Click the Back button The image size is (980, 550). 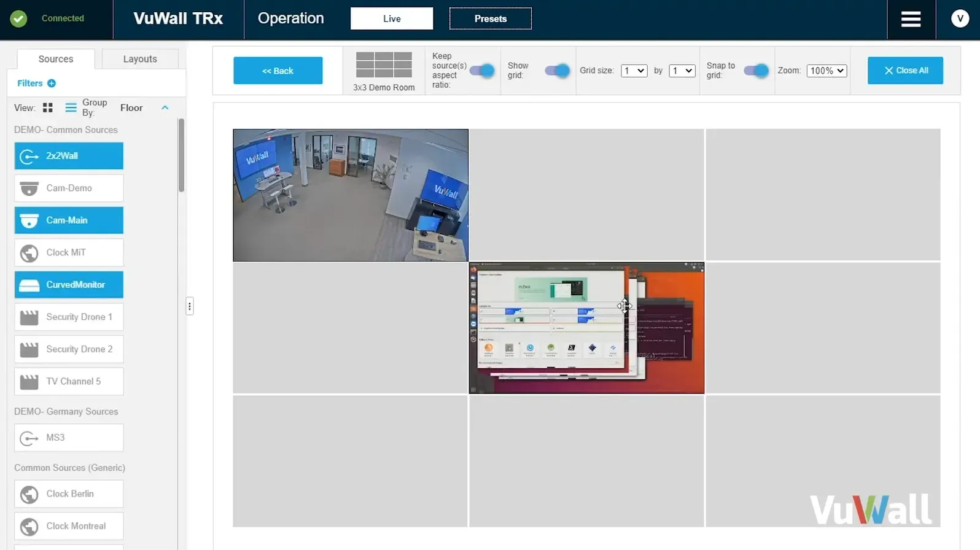point(278,71)
